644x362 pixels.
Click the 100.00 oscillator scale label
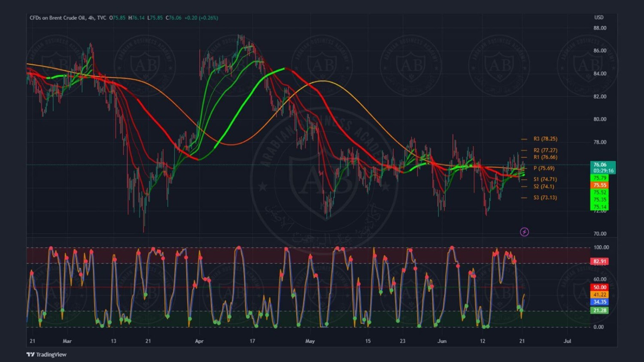[601, 247]
